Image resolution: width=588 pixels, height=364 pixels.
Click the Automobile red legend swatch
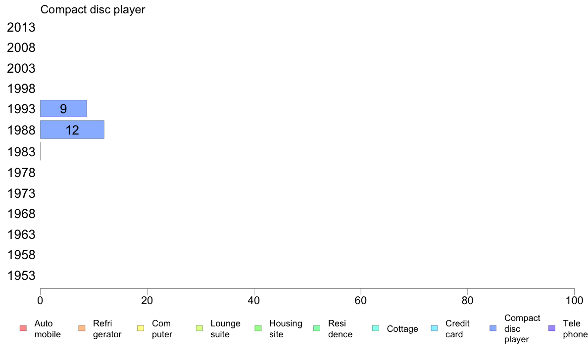23,328
